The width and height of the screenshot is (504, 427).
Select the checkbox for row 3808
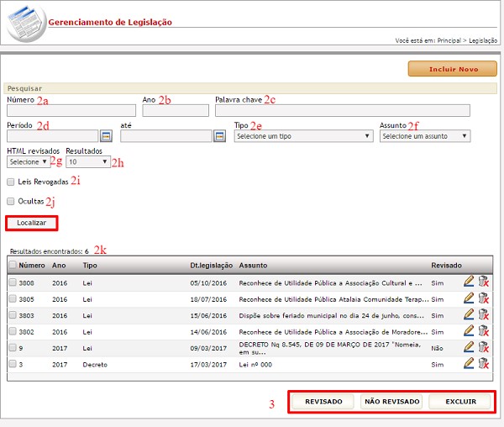[13, 282]
